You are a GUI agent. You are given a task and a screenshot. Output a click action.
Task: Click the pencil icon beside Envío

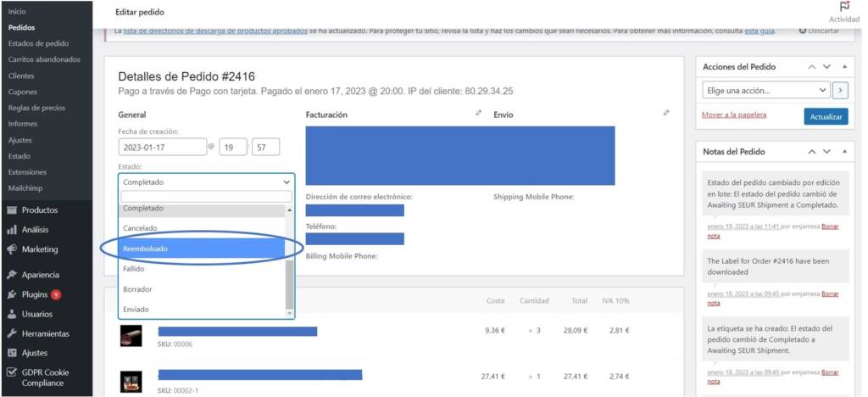tap(666, 114)
